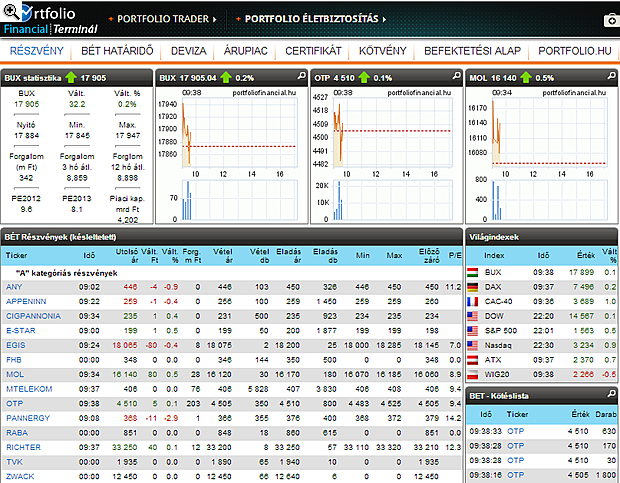Open the RABA ticker link
This screenshot has width=620, height=483.
pos(17,433)
